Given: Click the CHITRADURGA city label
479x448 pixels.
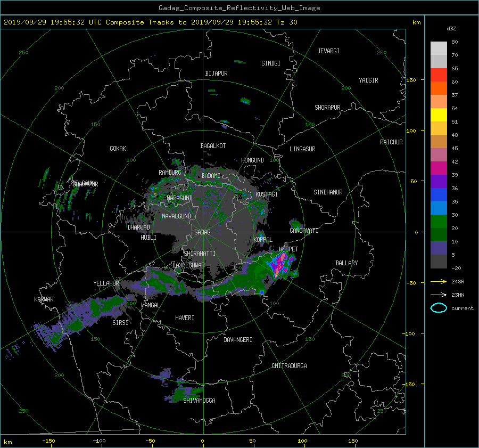Looking at the screenshot, I should (x=290, y=366).
